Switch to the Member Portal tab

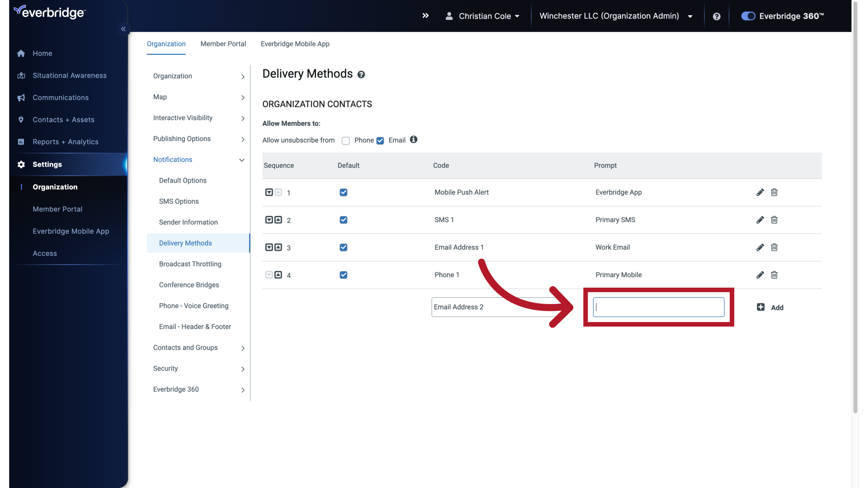coord(223,44)
